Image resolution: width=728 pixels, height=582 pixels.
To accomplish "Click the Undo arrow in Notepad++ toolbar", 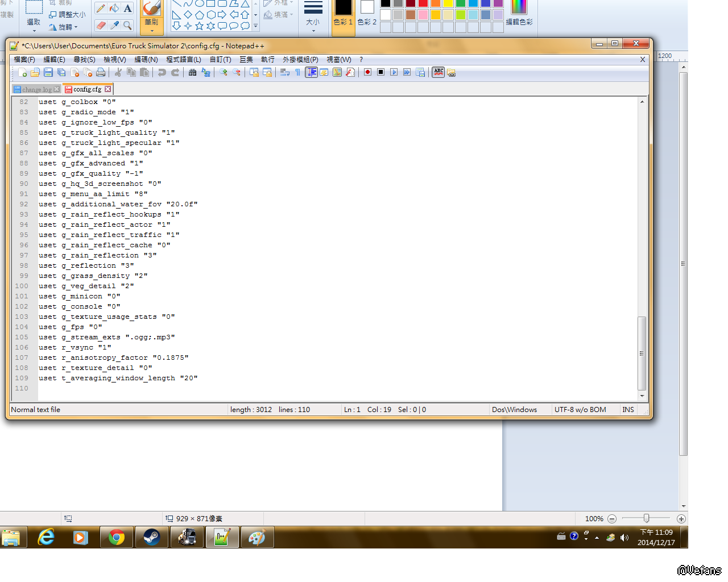I will pyautogui.click(x=162, y=72).
